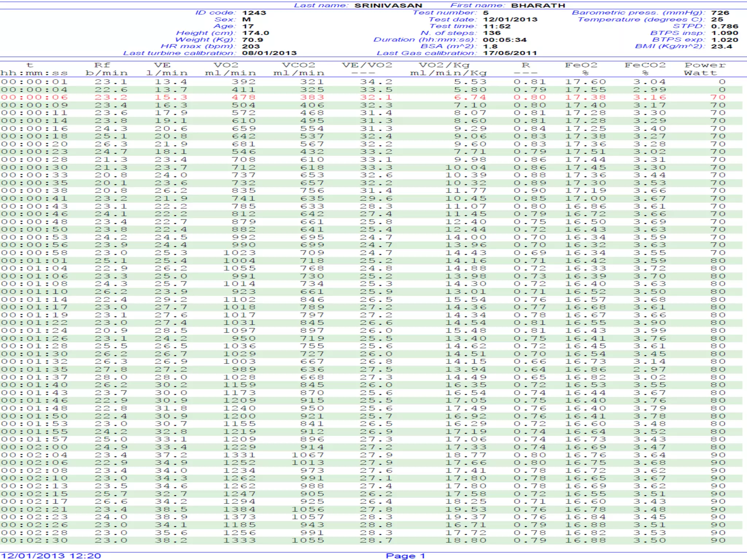
Task: Click the VO2 column header
Action: click(231, 69)
